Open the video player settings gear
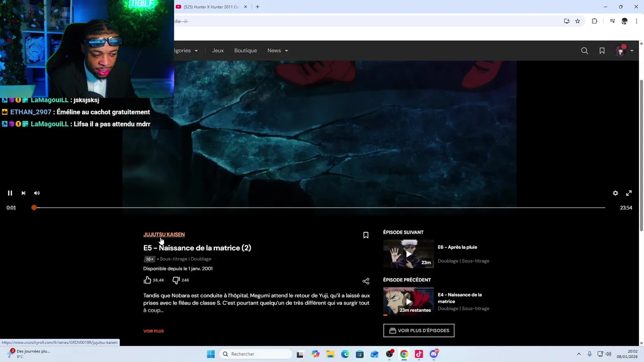The width and height of the screenshot is (644, 362). [x=615, y=193]
